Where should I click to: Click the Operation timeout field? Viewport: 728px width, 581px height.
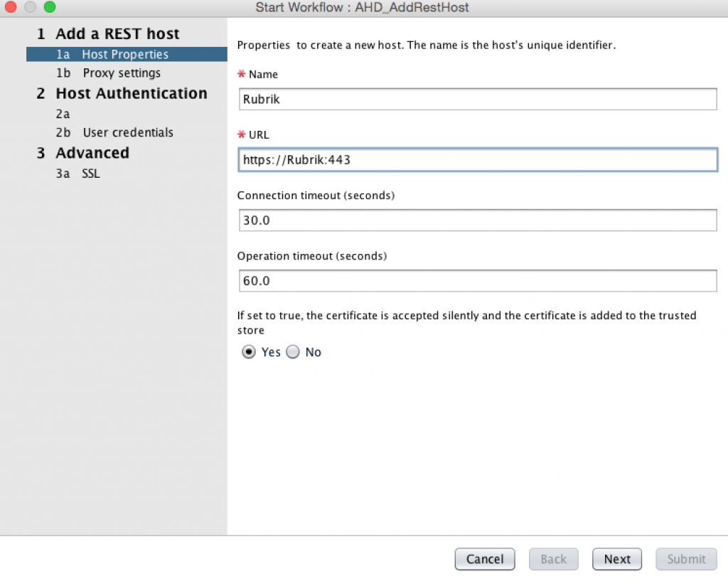[478, 281]
